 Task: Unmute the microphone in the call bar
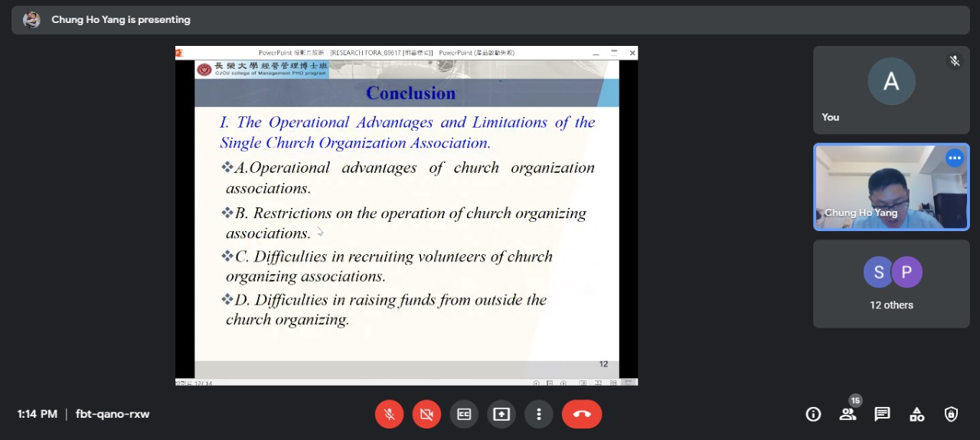pyautogui.click(x=389, y=414)
